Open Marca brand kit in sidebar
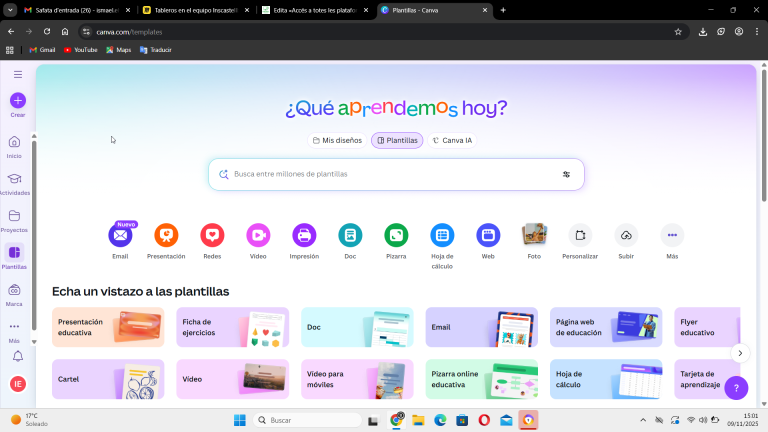This screenshot has width=768, height=432. 14,290
